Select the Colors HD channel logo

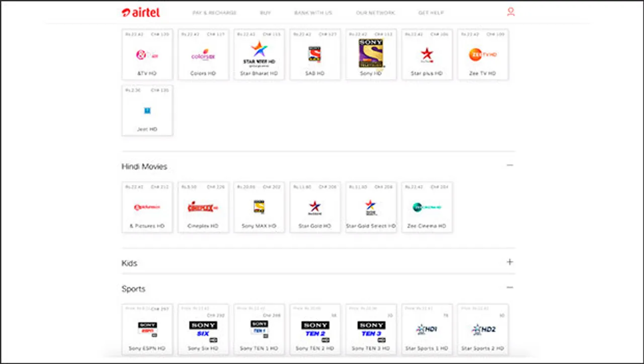[203, 55]
